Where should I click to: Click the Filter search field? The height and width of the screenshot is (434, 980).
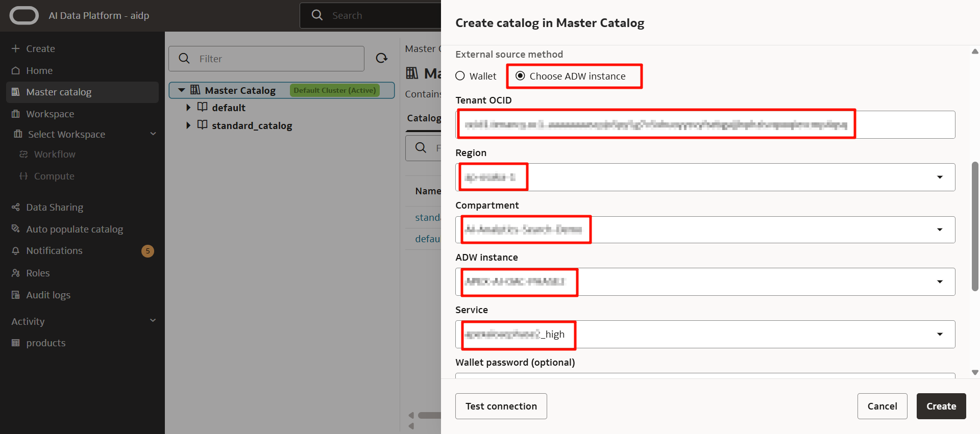tap(266, 59)
